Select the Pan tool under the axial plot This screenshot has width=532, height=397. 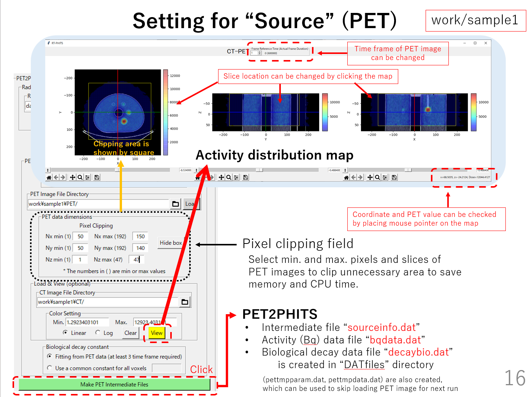73,177
